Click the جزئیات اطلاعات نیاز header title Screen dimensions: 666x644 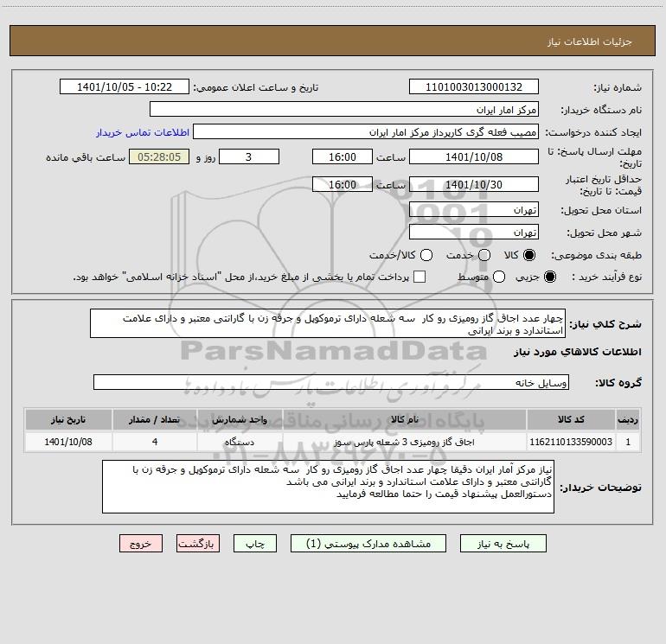[x=589, y=41]
